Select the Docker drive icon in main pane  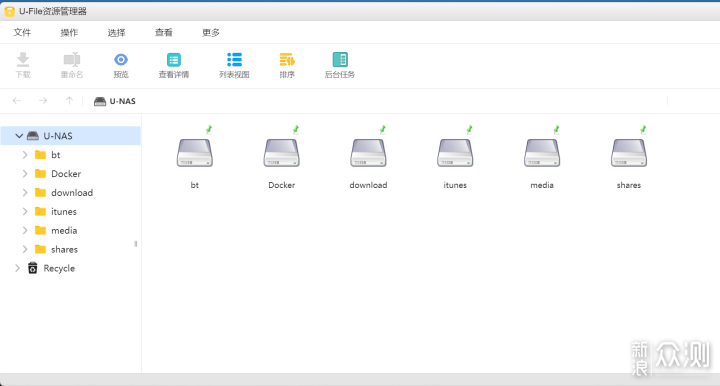coord(281,153)
